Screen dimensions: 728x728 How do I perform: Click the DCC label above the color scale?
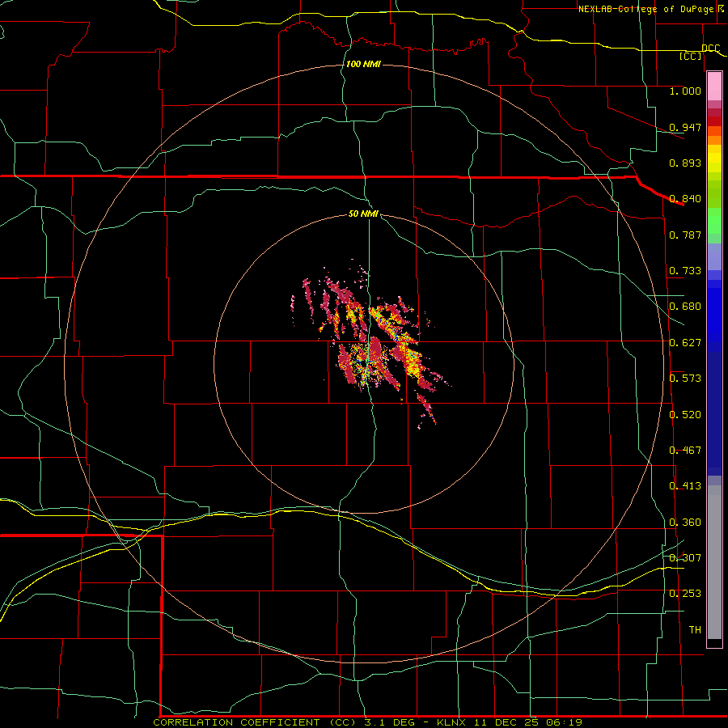coord(710,48)
